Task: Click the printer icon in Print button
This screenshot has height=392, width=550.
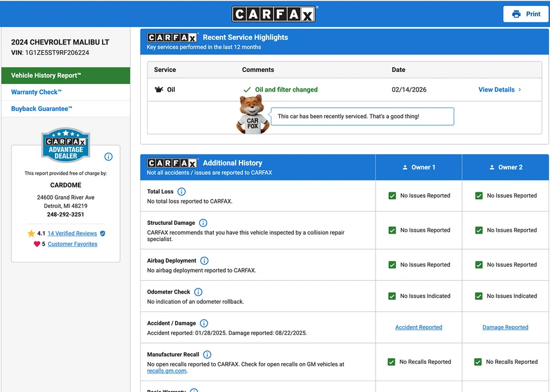Action: pos(516,14)
